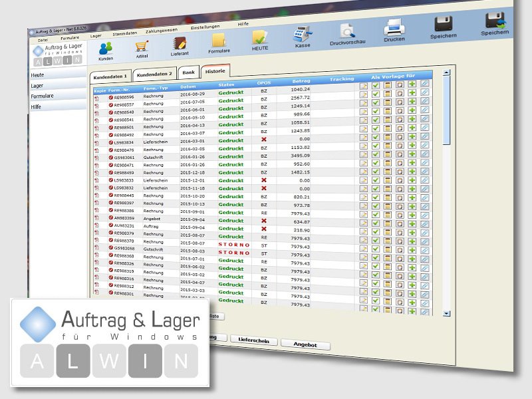Open the Einstellungen menu

point(205,27)
